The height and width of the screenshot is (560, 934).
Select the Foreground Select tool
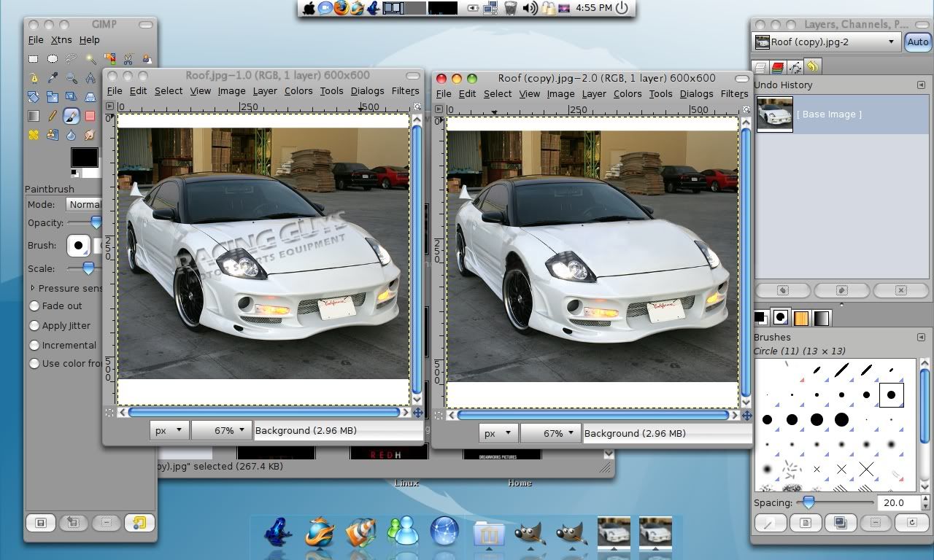tap(147, 59)
